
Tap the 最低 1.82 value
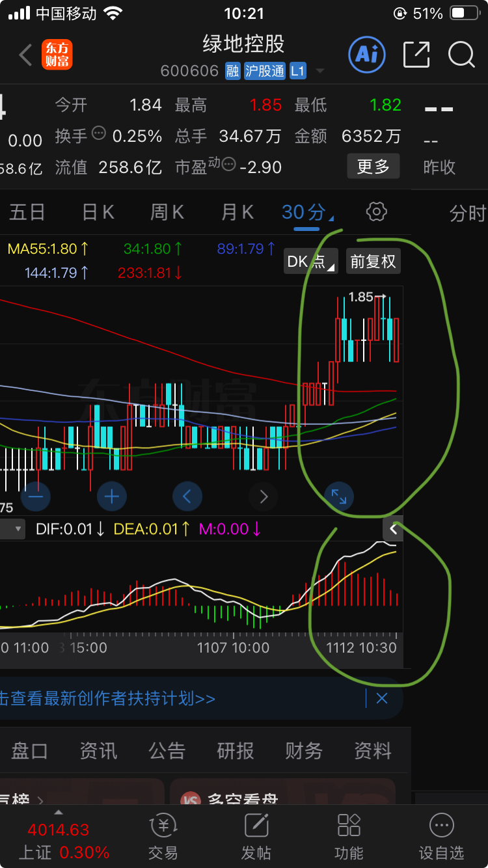tap(385, 105)
